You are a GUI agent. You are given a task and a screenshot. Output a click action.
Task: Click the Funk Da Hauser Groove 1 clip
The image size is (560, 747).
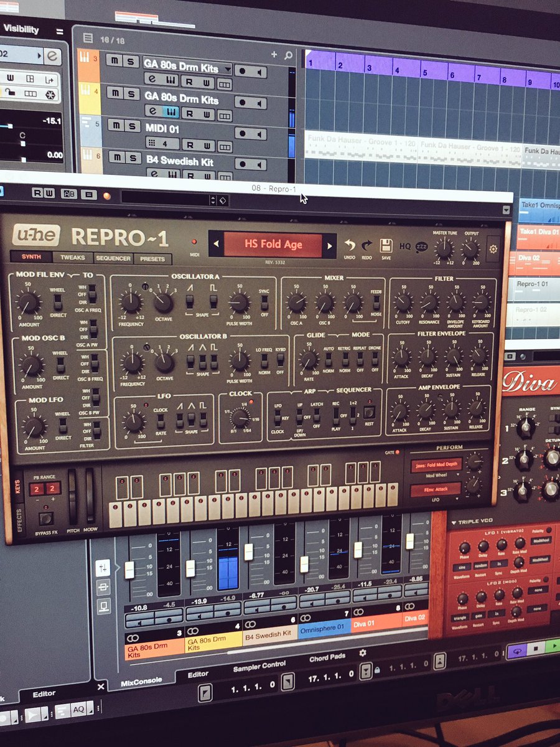pos(361,149)
